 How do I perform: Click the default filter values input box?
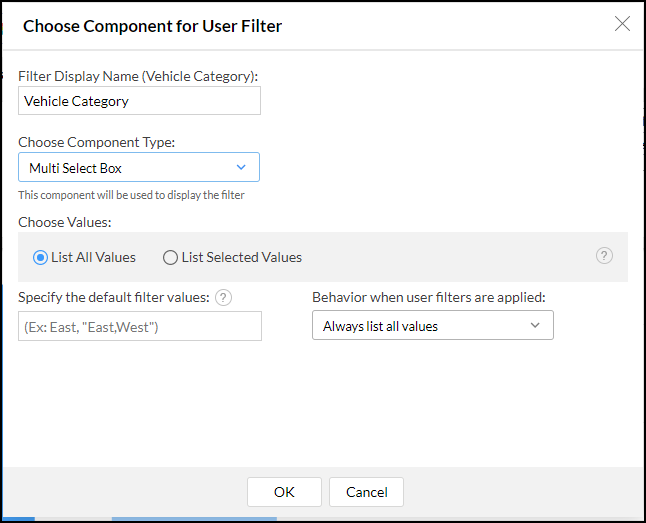140,326
